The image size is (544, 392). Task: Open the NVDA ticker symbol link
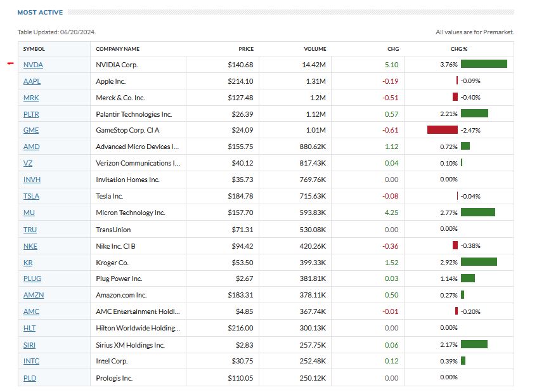33,65
